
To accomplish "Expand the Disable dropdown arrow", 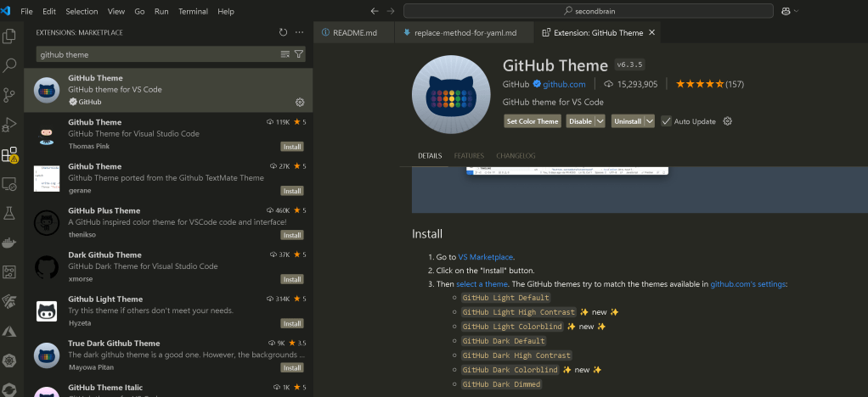I will (600, 121).
